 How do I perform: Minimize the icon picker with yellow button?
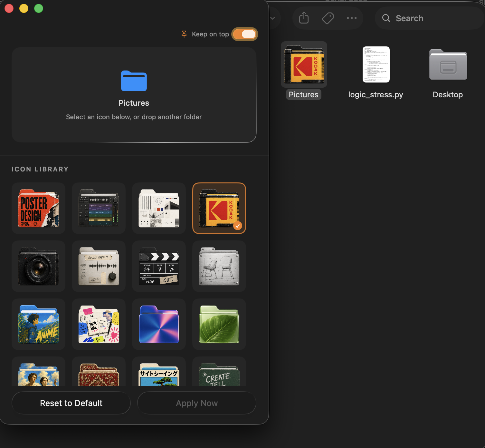(24, 8)
